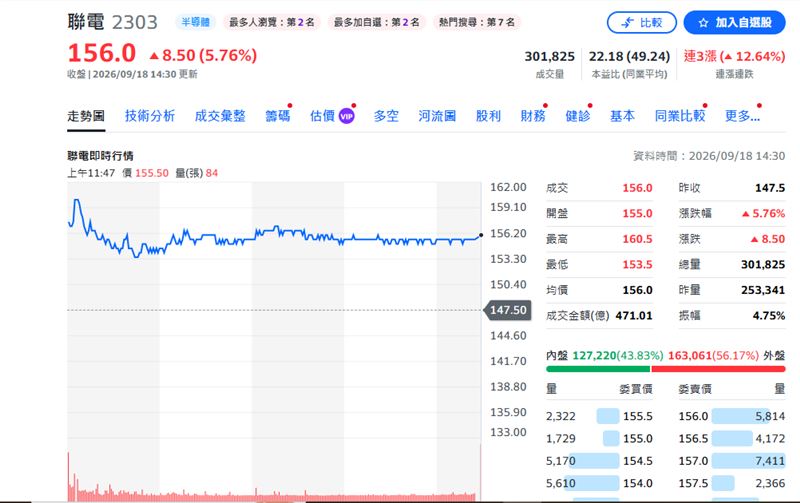Screen dimensions: 800x503
Task: Click the stock name 聯電 2303
Action: click(x=112, y=22)
